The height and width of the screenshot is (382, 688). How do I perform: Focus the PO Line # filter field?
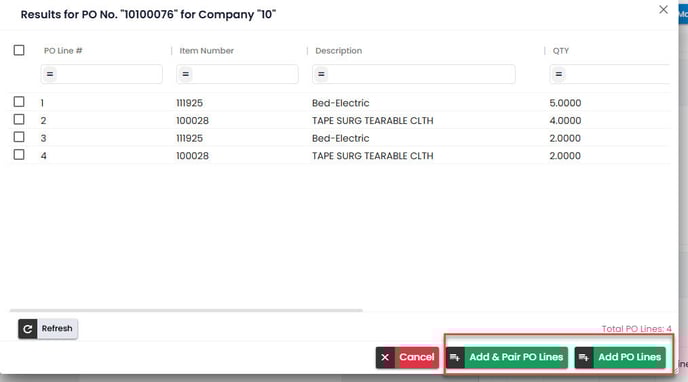101,74
